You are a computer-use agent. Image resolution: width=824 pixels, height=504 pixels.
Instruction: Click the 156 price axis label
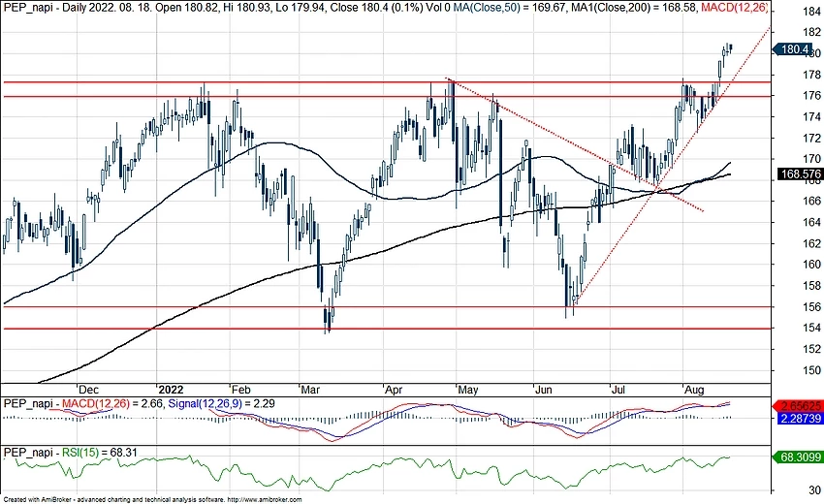pos(812,307)
